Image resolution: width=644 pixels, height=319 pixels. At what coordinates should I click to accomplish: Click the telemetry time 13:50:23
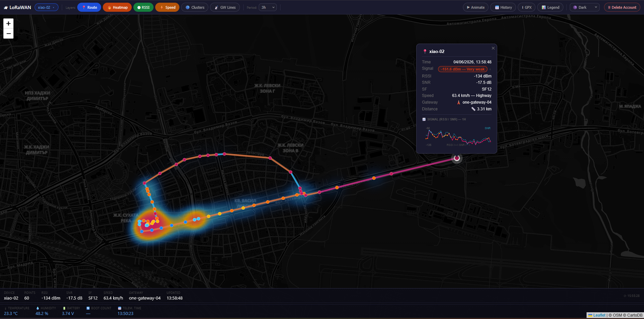click(125, 313)
